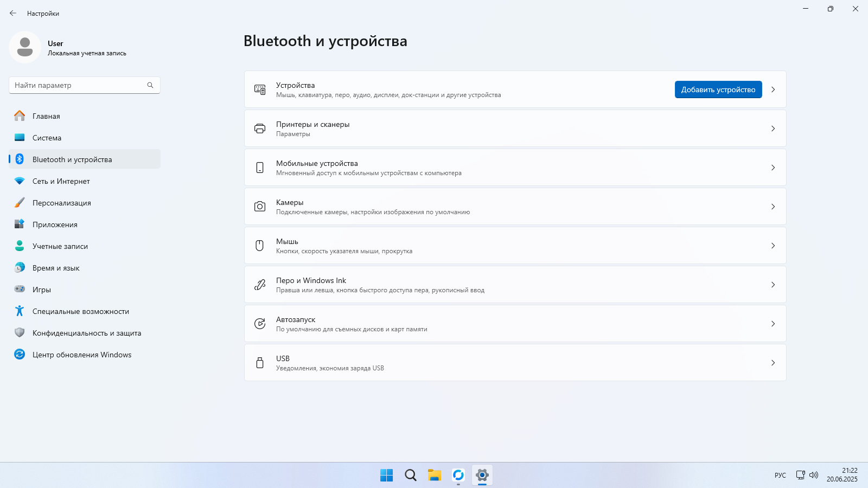The image size is (868, 488).
Task: Click the Автозапуск autoplay icon
Action: [260, 324]
